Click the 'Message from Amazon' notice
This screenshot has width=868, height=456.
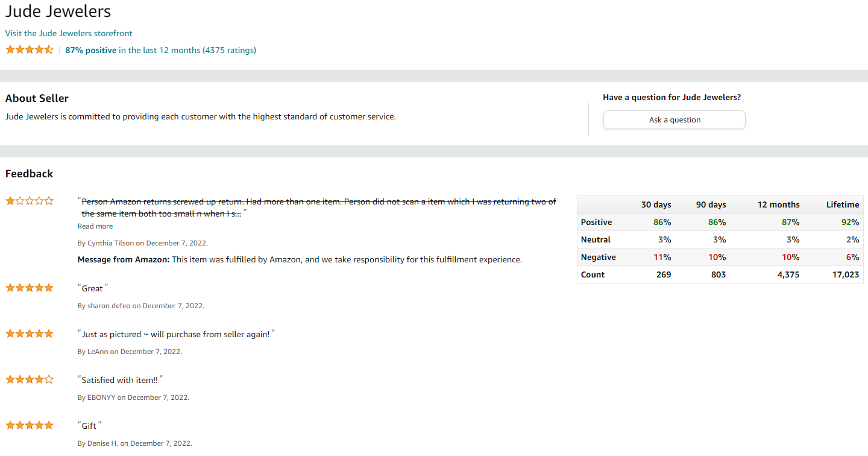(x=300, y=260)
